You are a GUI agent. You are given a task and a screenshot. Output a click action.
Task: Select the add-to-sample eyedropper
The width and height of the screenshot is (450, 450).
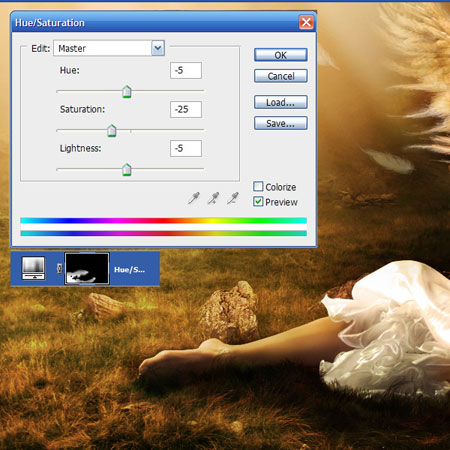point(213,198)
